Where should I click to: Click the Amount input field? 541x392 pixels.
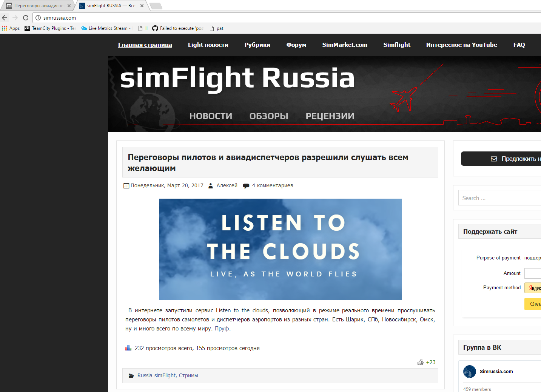533,273
